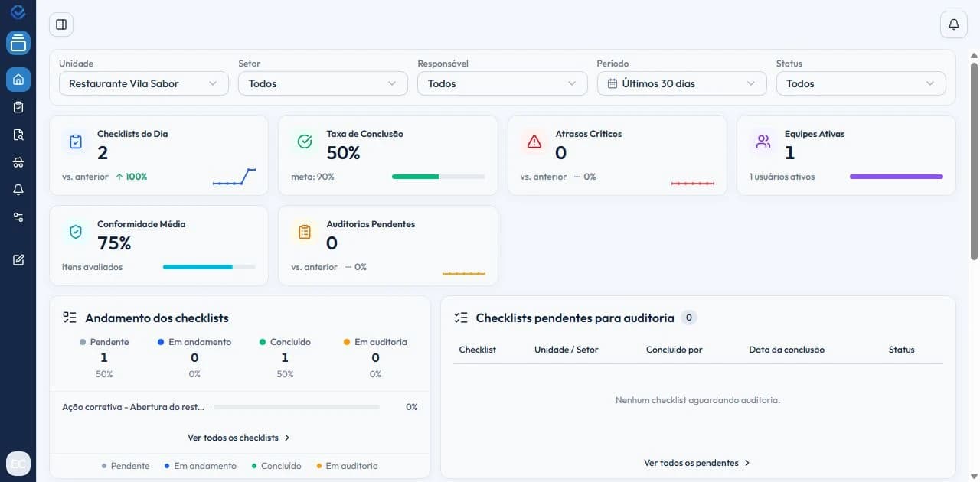Click the Concluído legend item at bottom
This screenshot has height=482, width=980.
pos(276,466)
